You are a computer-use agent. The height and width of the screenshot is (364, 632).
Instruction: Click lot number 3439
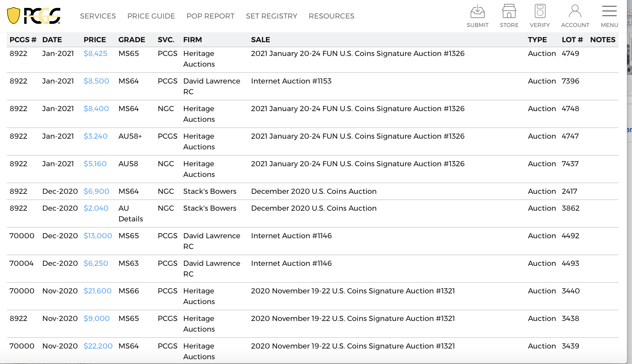[x=570, y=346]
